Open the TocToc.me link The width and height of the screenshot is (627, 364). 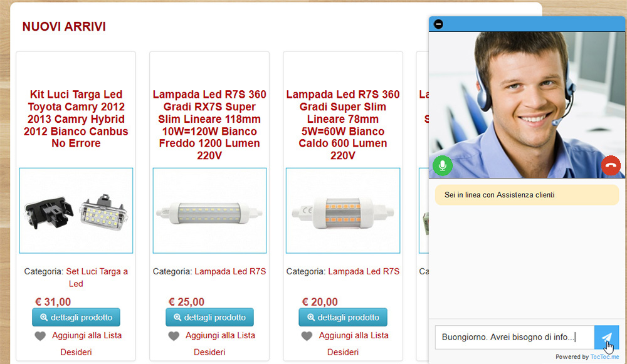pyautogui.click(x=604, y=357)
